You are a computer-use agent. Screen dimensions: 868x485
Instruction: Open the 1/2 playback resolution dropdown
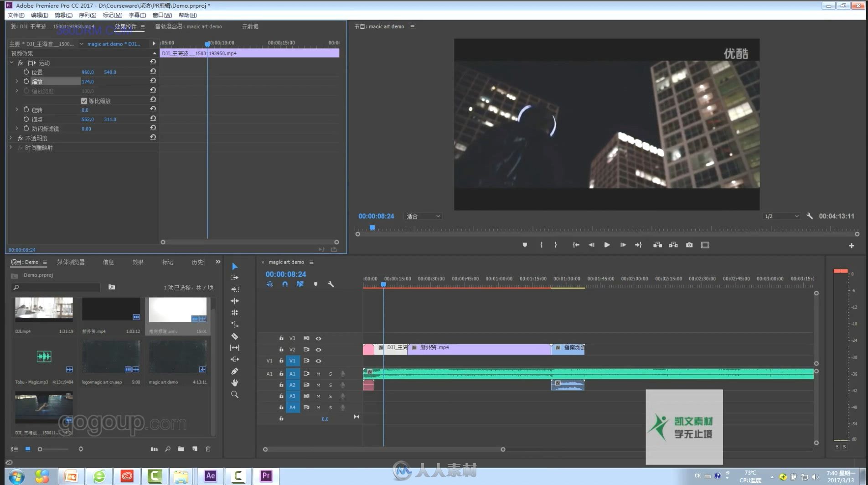pyautogui.click(x=782, y=216)
